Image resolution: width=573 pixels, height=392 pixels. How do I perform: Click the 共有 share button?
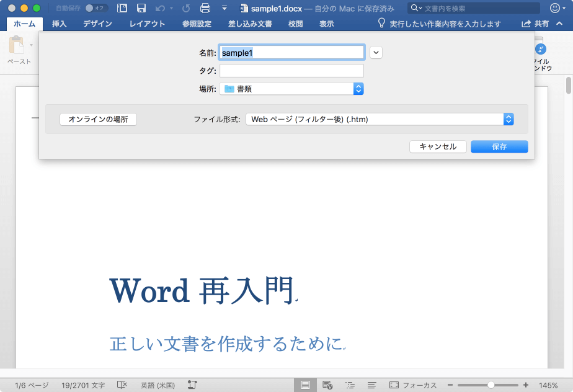(535, 24)
